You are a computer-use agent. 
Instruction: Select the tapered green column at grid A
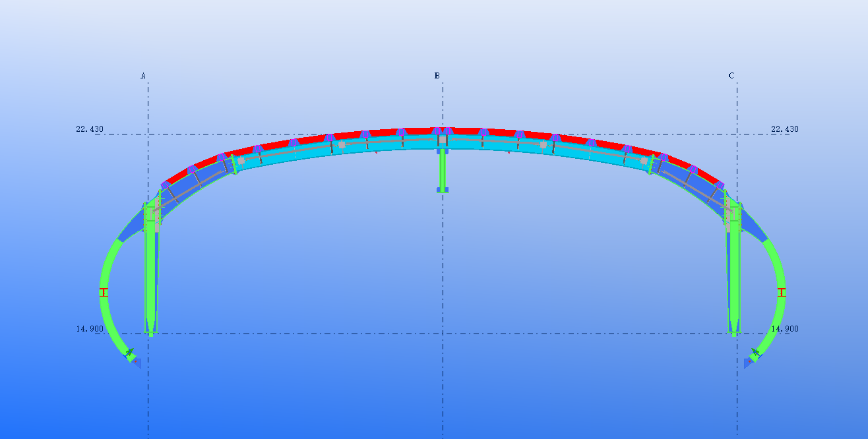[151, 277]
